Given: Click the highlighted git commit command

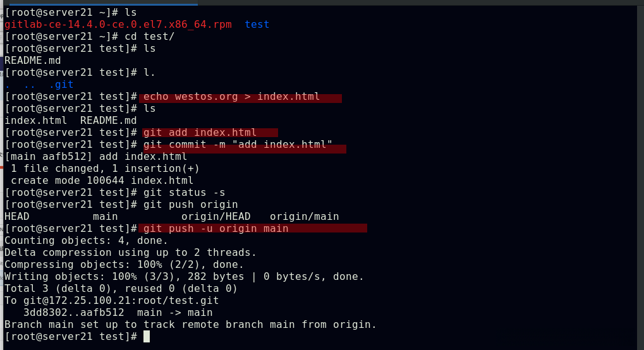Looking at the screenshot, I should point(238,145).
